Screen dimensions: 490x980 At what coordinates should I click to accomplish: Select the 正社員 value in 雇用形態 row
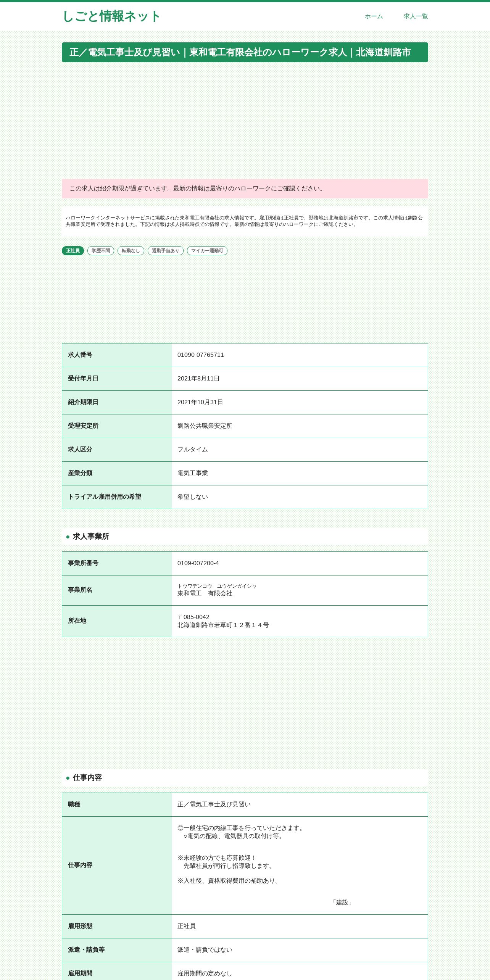[x=187, y=926]
